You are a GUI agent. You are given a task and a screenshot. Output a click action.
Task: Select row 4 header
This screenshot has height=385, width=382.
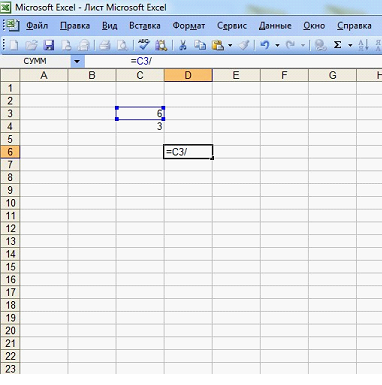point(10,126)
